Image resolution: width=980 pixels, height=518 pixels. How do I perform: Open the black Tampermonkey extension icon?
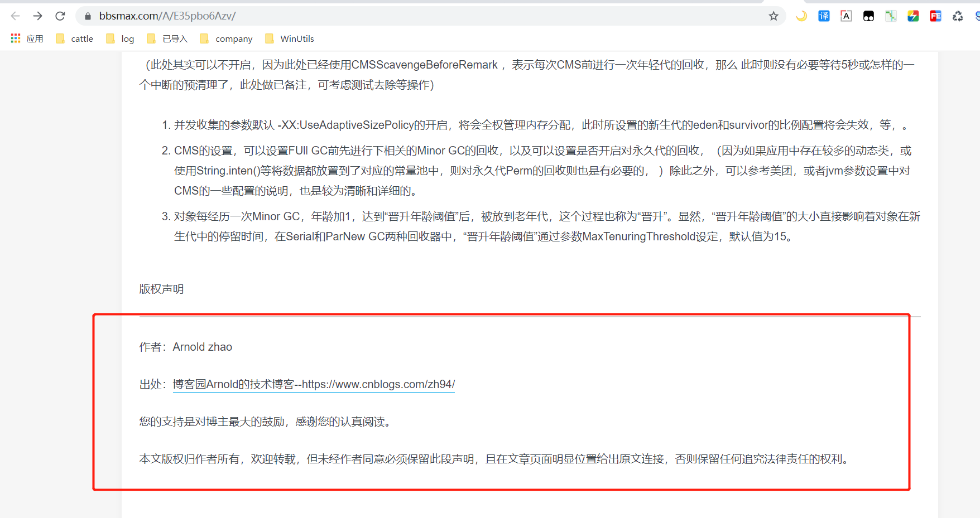868,16
